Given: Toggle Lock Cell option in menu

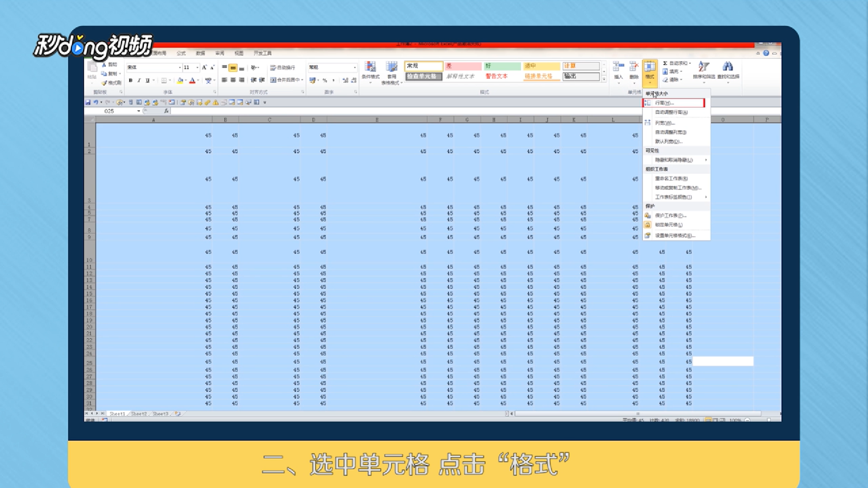Looking at the screenshot, I should click(669, 225).
